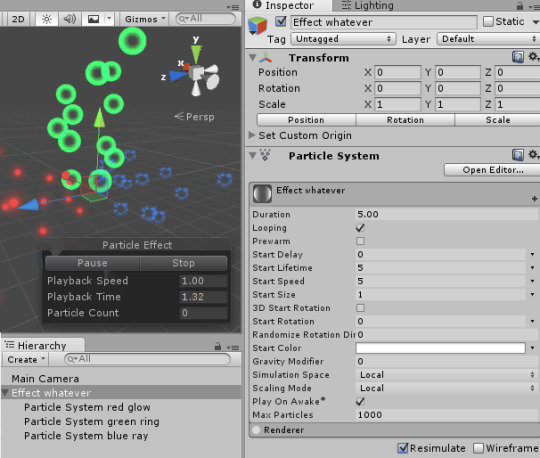
Task: Click the Open Editor button
Action: pyautogui.click(x=492, y=170)
